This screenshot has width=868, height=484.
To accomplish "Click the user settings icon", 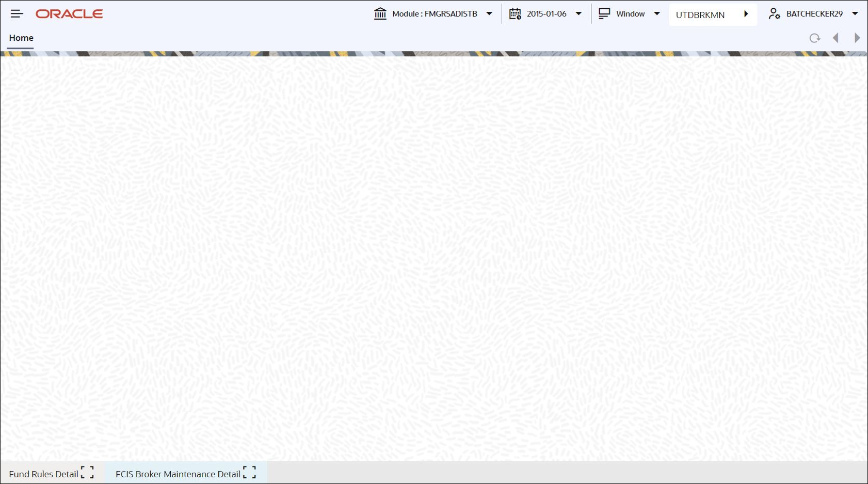I will [x=774, y=14].
